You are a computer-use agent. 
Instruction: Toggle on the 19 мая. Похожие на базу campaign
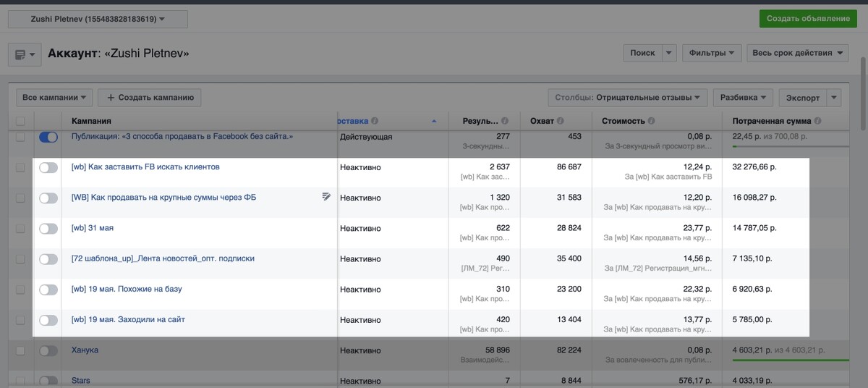(x=48, y=290)
